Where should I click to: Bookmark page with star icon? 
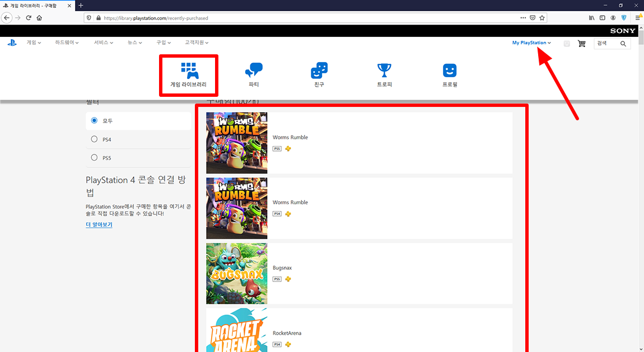click(x=542, y=18)
